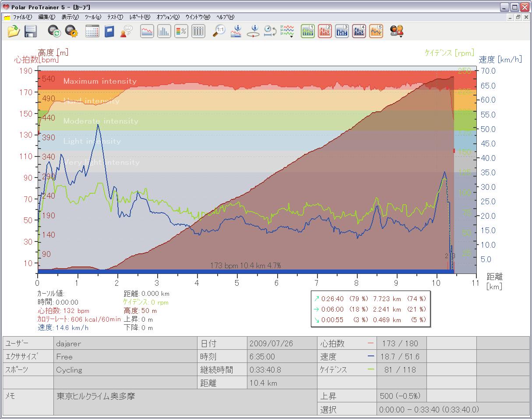Image resolution: width=532 pixels, height=419 pixels.
Task: Click the start time value 6:35:00
Action: (x=282, y=357)
